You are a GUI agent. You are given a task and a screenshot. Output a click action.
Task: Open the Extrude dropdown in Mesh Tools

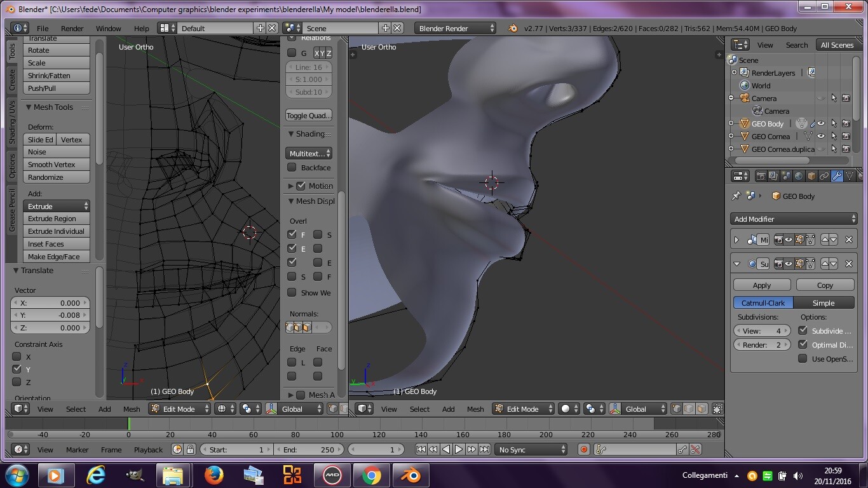point(57,207)
